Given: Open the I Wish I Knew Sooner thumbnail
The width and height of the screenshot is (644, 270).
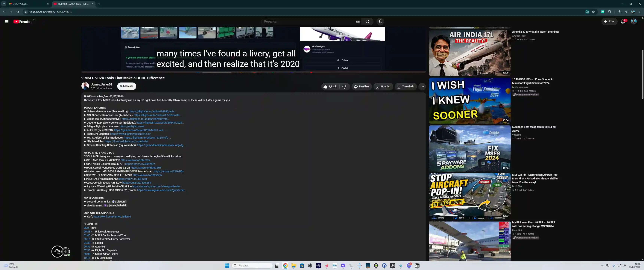Looking at the screenshot, I should (470, 101).
